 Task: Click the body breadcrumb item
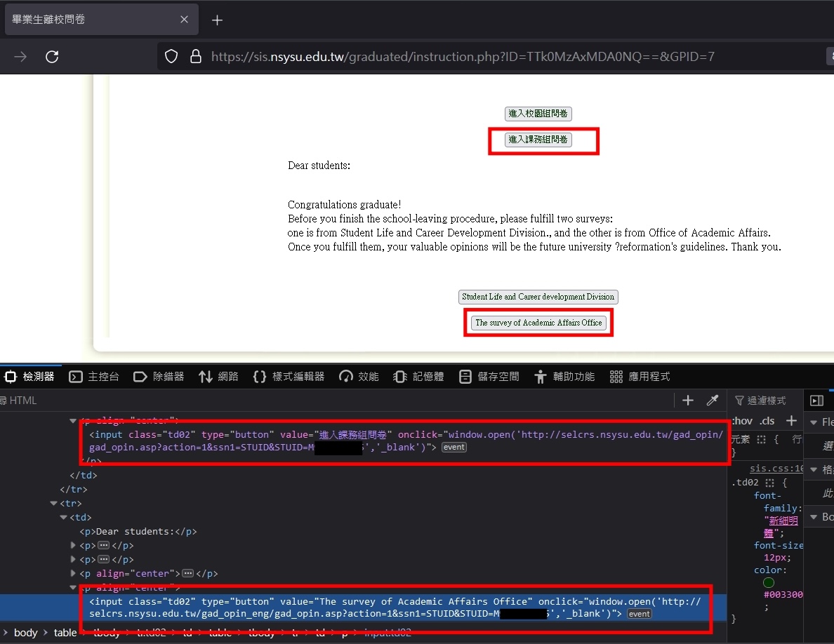coord(25,632)
